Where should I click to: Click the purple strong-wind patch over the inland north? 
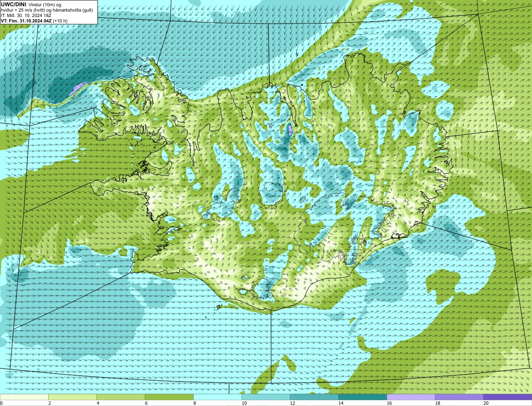tap(290, 129)
